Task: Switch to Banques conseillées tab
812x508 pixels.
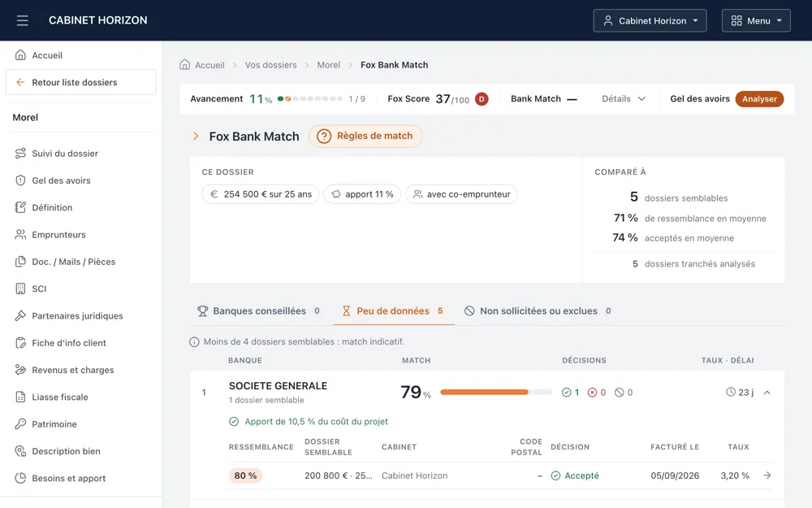Action: [x=258, y=311]
